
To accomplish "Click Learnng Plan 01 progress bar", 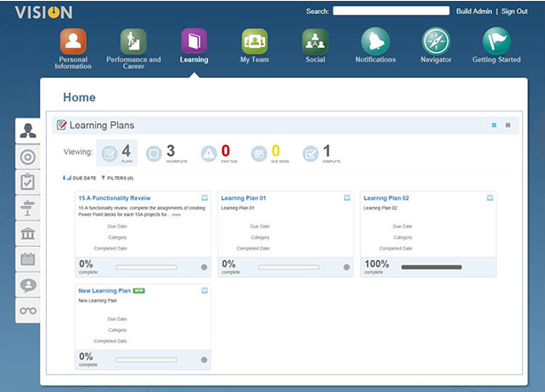I will point(288,267).
